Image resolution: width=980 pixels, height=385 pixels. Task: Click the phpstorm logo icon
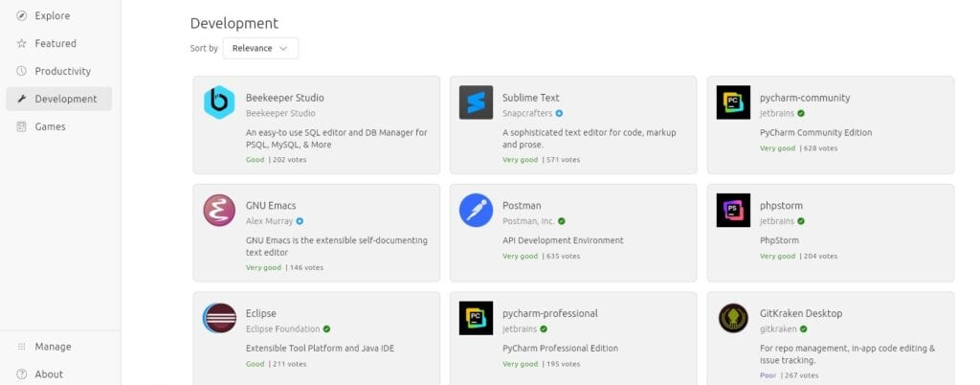733,211
